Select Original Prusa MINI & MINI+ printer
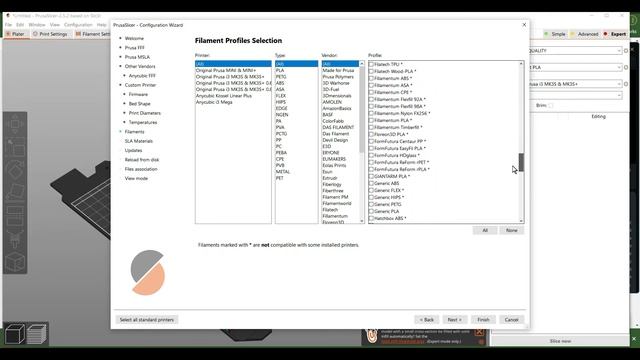 233,71
